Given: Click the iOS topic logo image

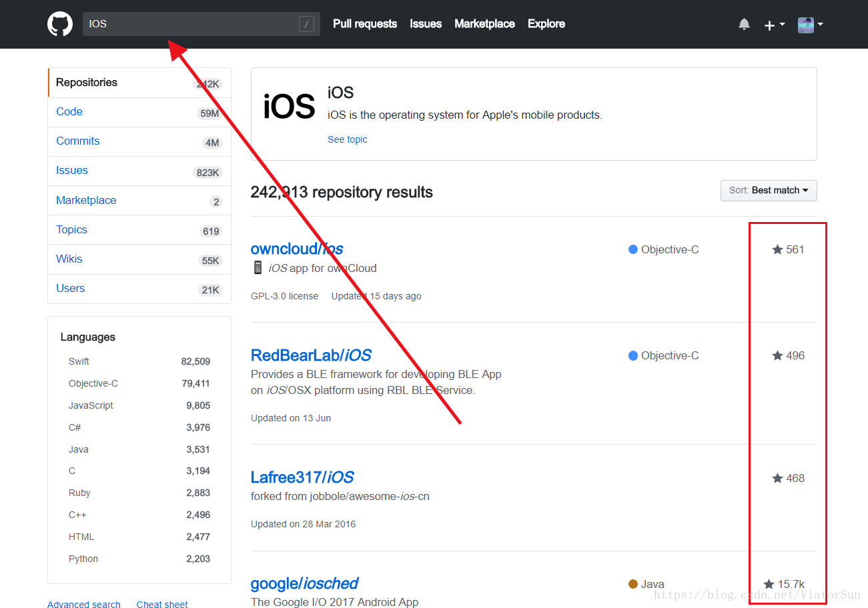Looking at the screenshot, I should click(x=289, y=107).
